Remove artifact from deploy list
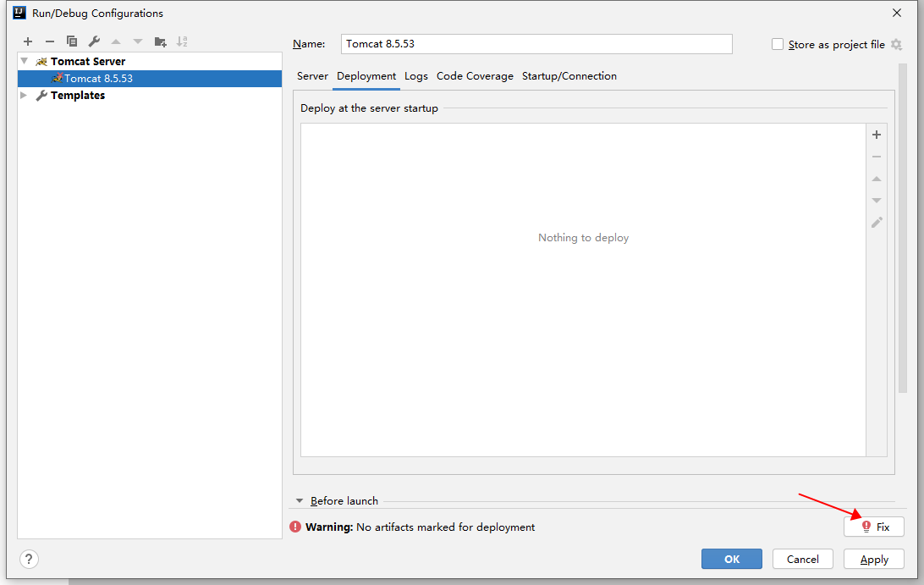Viewport: 924px width, 585px height. pos(877,157)
